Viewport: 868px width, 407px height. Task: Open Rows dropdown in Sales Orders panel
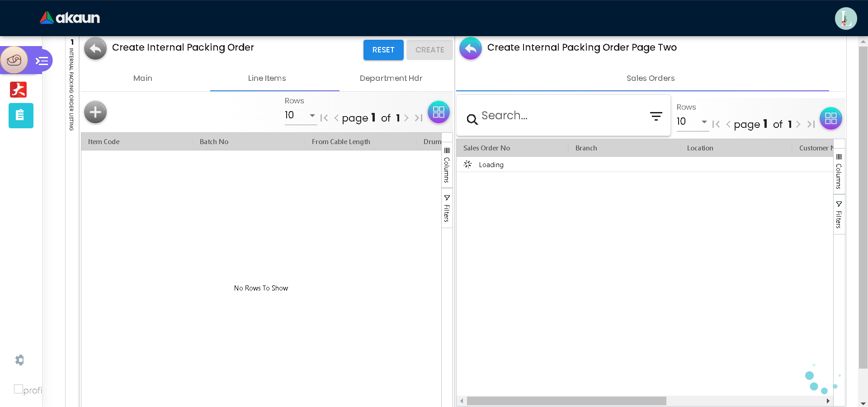692,122
